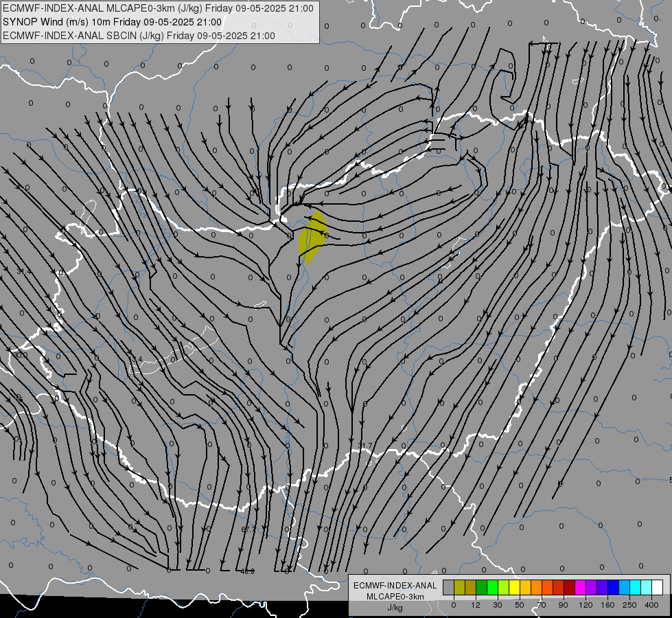Select the 30.0 value on the map

coord(21,355)
